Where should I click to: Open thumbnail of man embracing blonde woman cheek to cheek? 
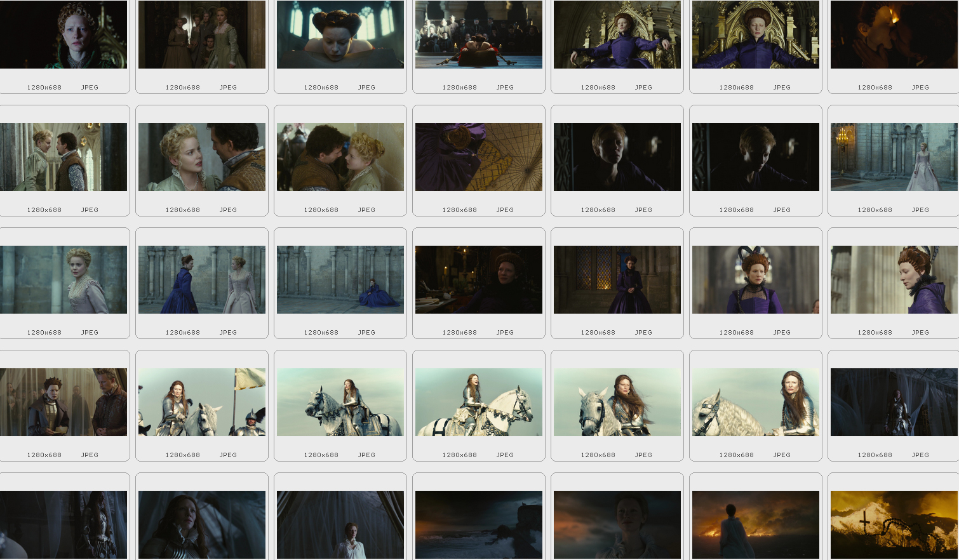pos(340,157)
